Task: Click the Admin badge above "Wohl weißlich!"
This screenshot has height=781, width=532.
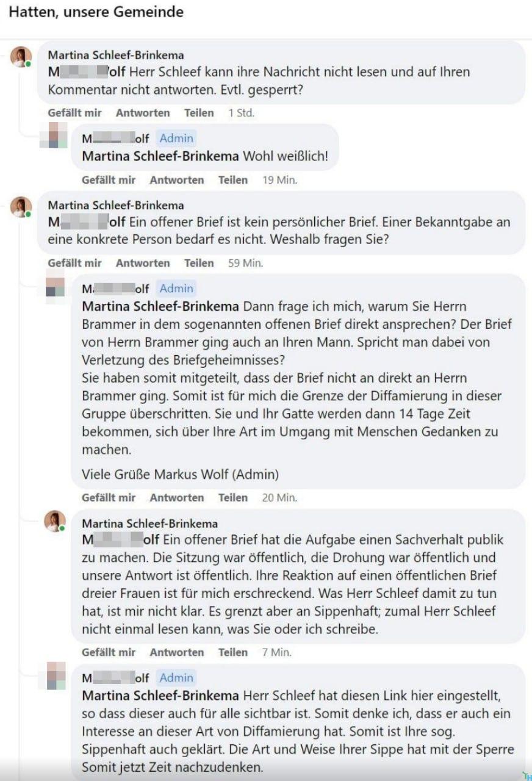Action: coord(176,139)
